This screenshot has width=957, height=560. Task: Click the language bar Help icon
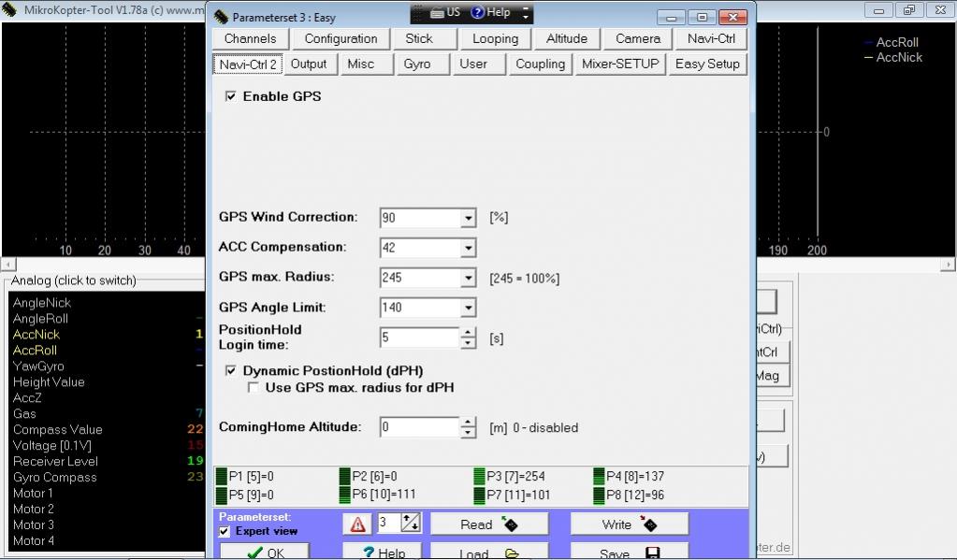pyautogui.click(x=490, y=13)
